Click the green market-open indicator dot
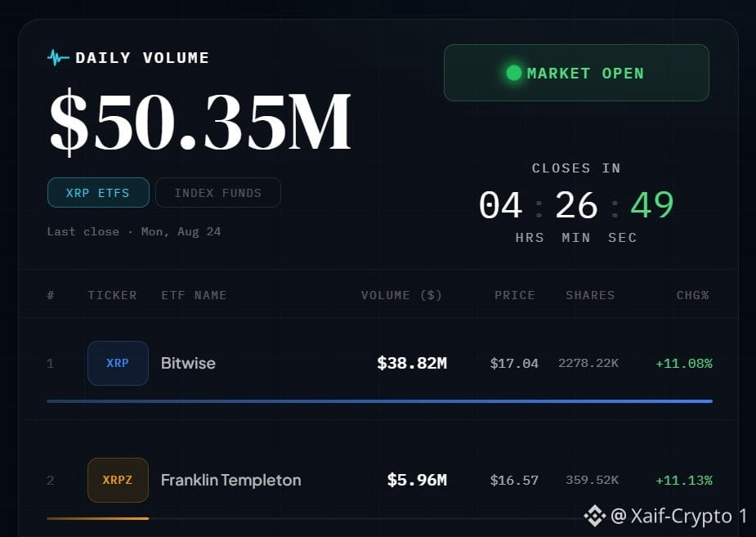The width and height of the screenshot is (756, 537). pos(513,73)
